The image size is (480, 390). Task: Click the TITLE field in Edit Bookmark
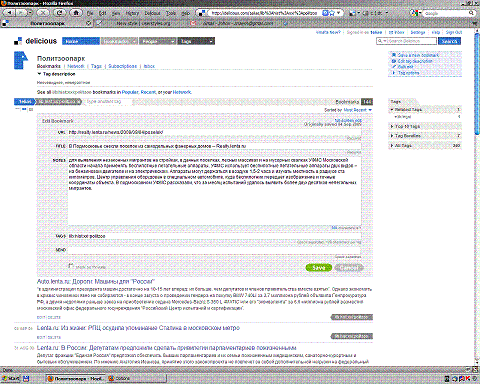214,146
